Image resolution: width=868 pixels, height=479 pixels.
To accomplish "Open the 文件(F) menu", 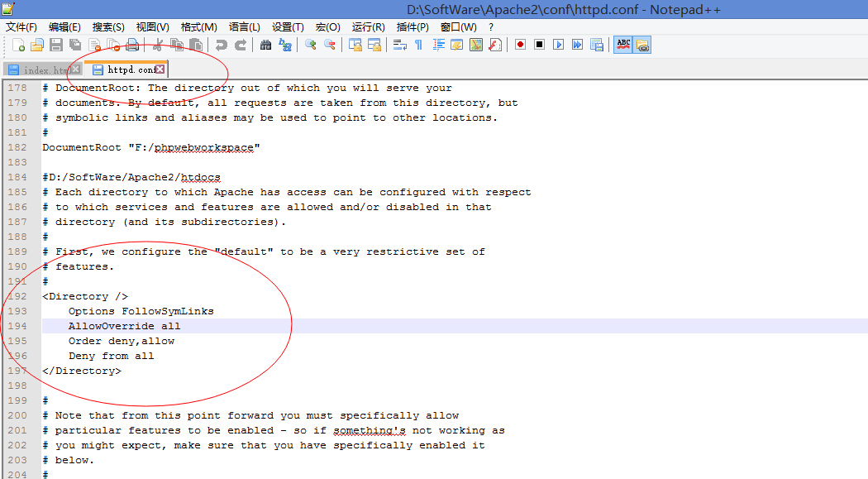I will pyautogui.click(x=21, y=27).
